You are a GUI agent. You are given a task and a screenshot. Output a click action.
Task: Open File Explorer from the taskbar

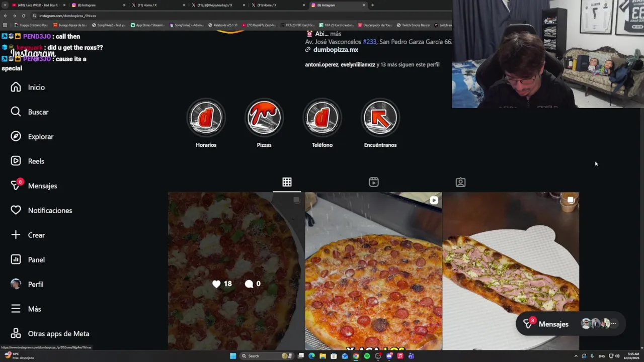(323, 356)
